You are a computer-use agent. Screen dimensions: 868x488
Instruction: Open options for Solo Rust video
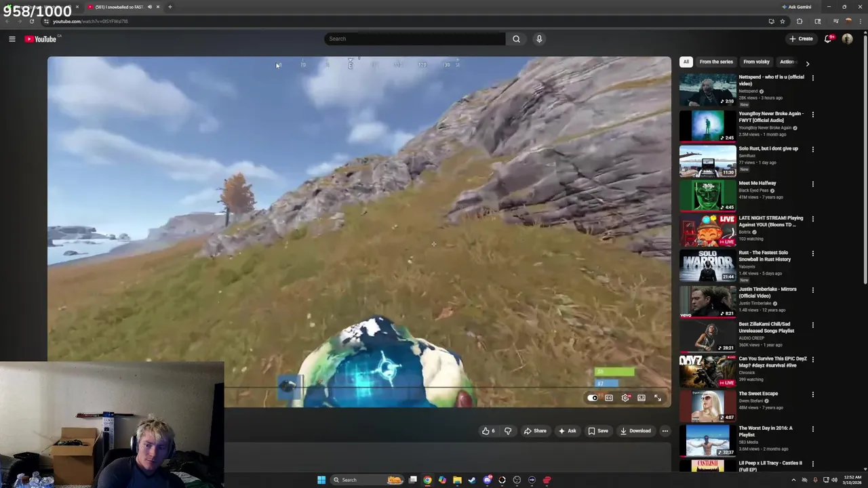pyautogui.click(x=813, y=149)
